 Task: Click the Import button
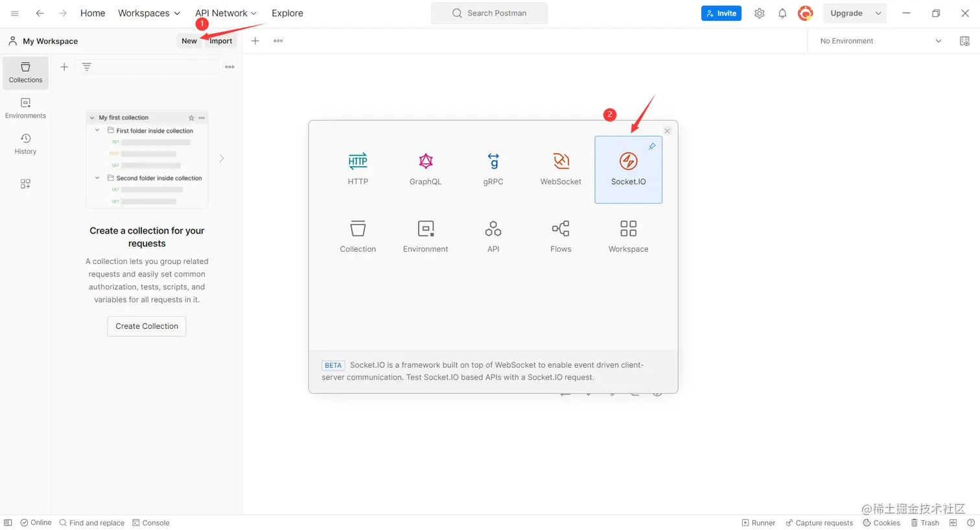[220, 41]
